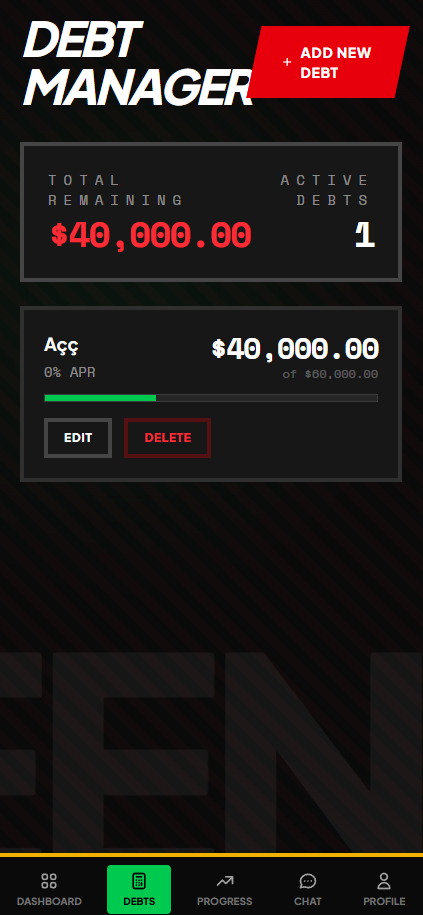Edit the Açç debt entry

tap(78, 438)
